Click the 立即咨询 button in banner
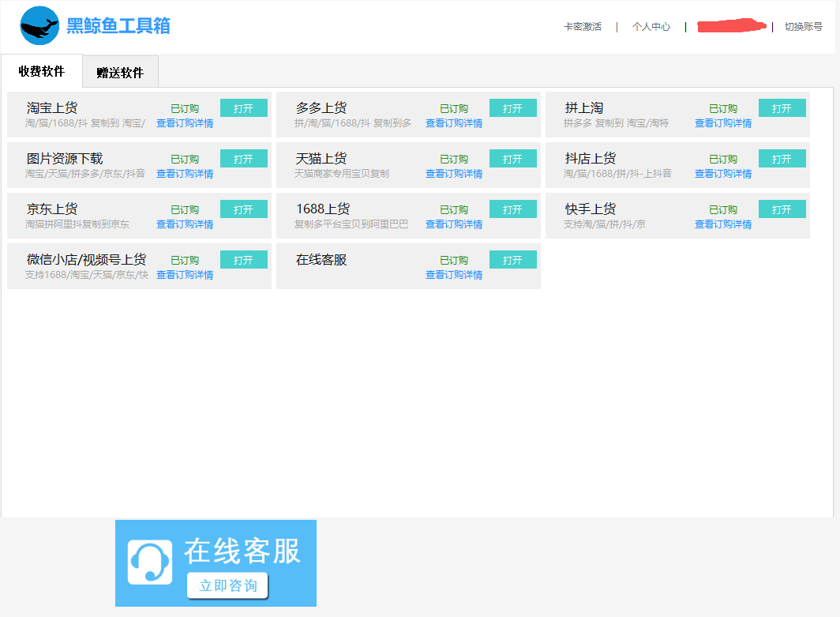 (227, 585)
